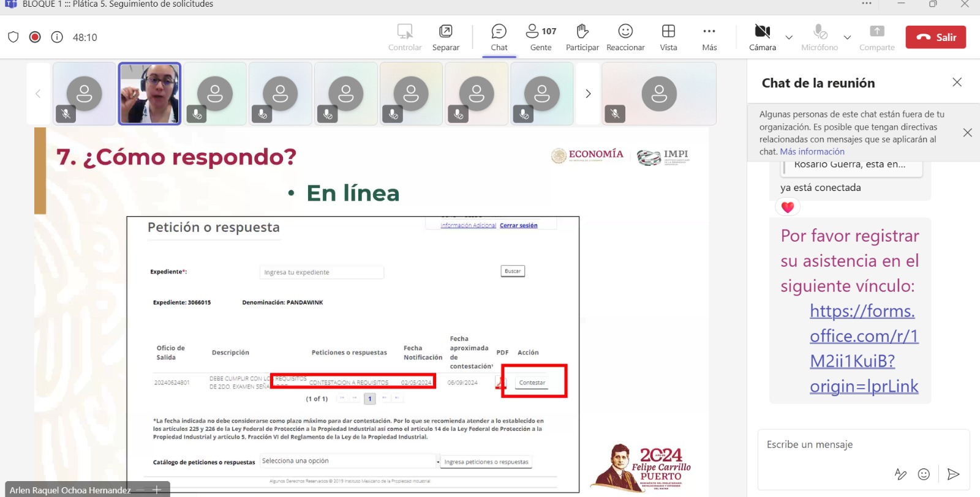
Task: Open the Más options menu
Action: pyautogui.click(x=709, y=37)
